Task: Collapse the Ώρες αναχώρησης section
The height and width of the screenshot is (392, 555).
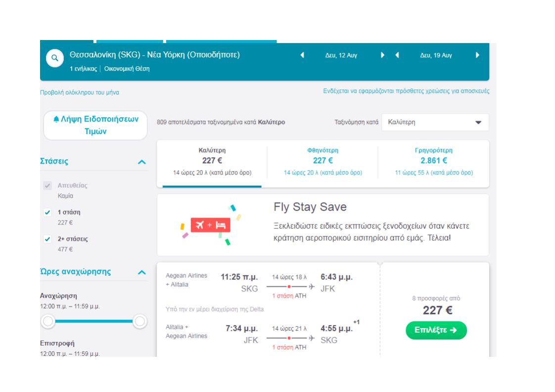Action: [x=142, y=272]
